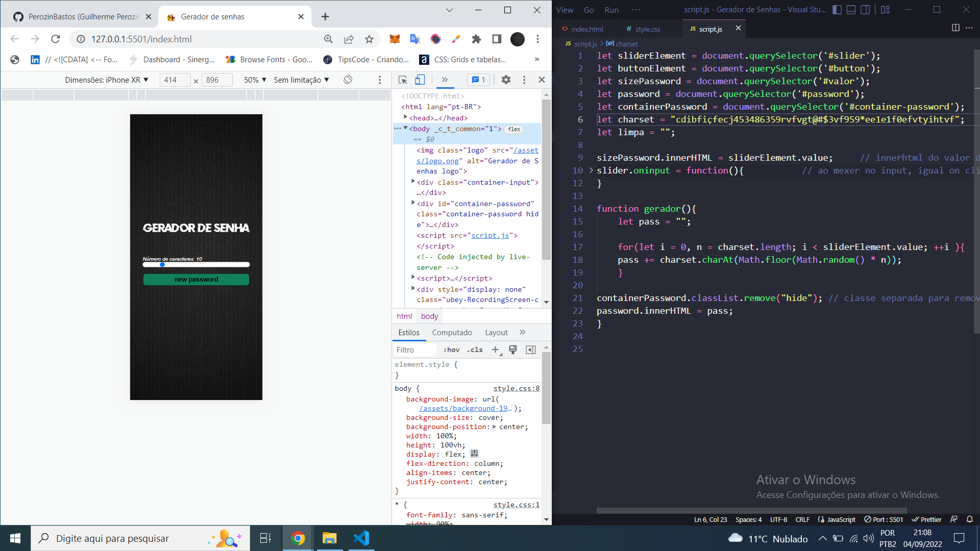Show more styles pane tabs
Image resolution: width=980 pixels, height=551 pixels.
522,332
